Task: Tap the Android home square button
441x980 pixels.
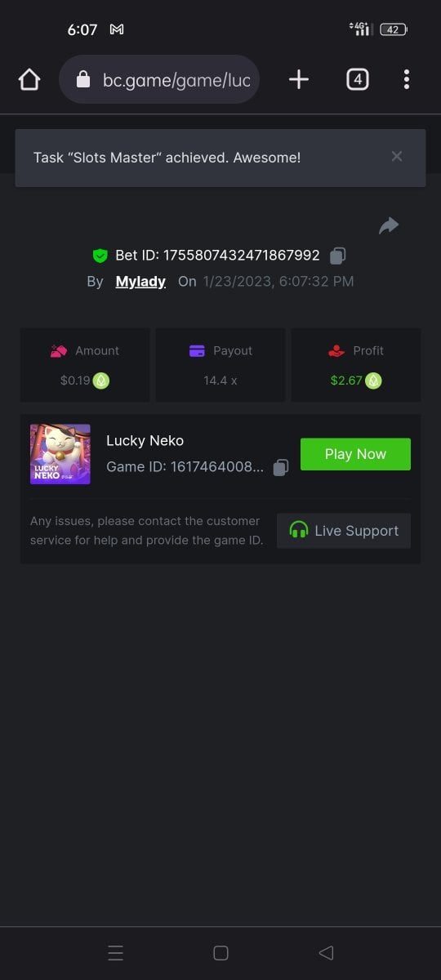Action: point(220,952)
